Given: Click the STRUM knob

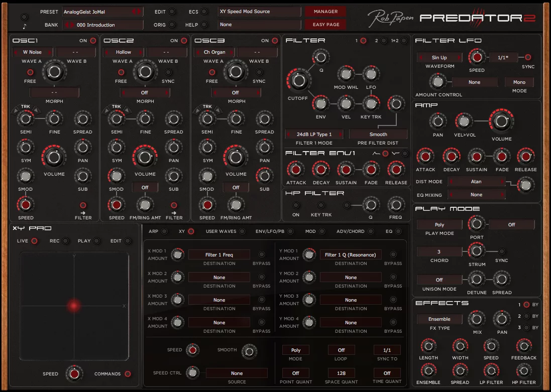Looking at the screenshot, I should 477,251.
